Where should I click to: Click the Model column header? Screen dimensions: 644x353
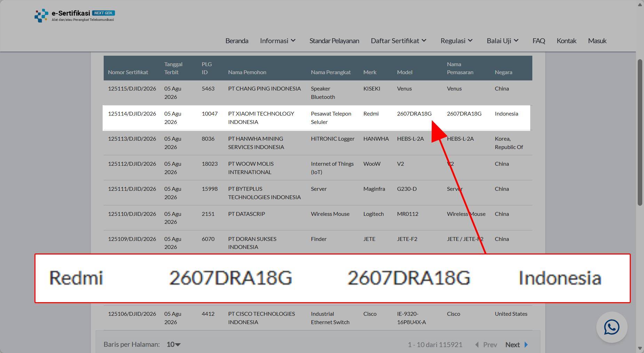405,72
